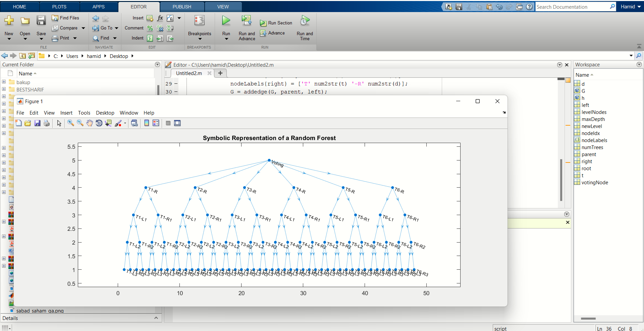Add a new editor tab with plus

220,73
